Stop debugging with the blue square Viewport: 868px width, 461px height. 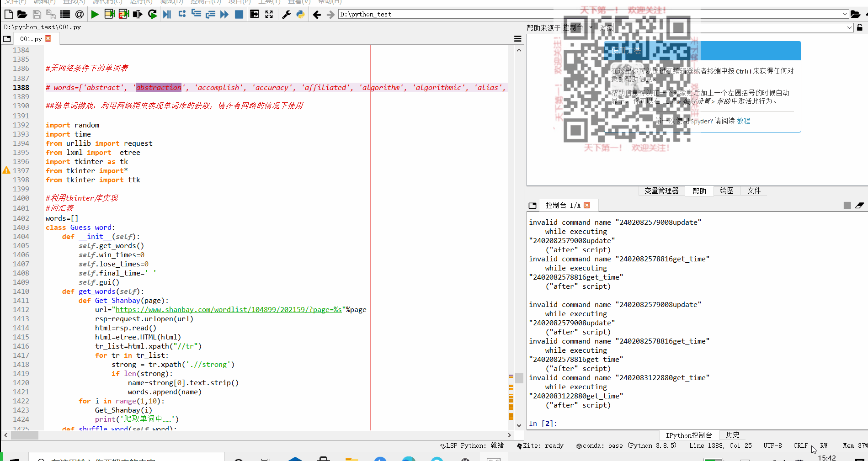pos(239,14)
